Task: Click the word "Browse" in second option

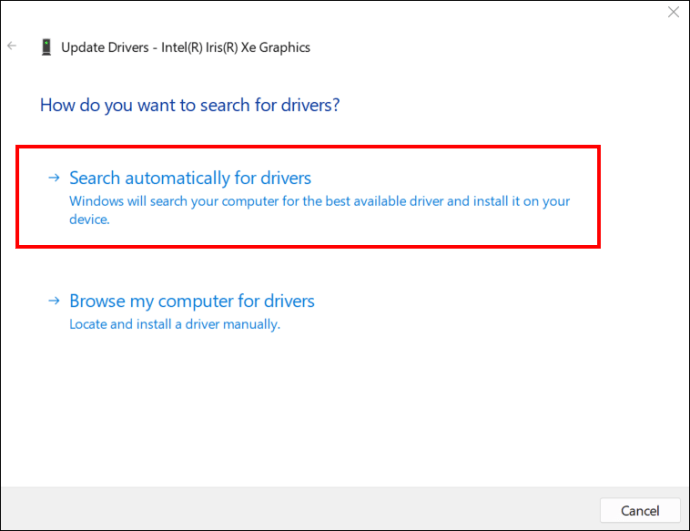Action: pos(96,301)
